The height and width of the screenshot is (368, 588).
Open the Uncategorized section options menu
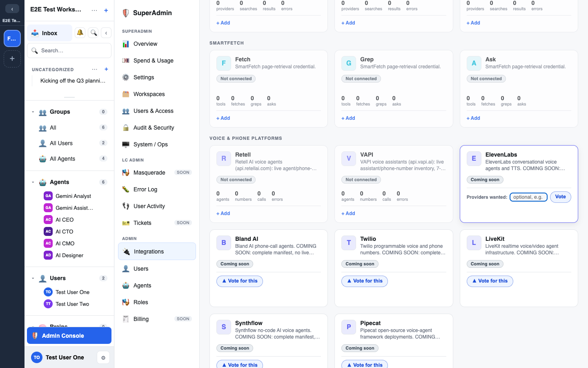tap(95, 69)
